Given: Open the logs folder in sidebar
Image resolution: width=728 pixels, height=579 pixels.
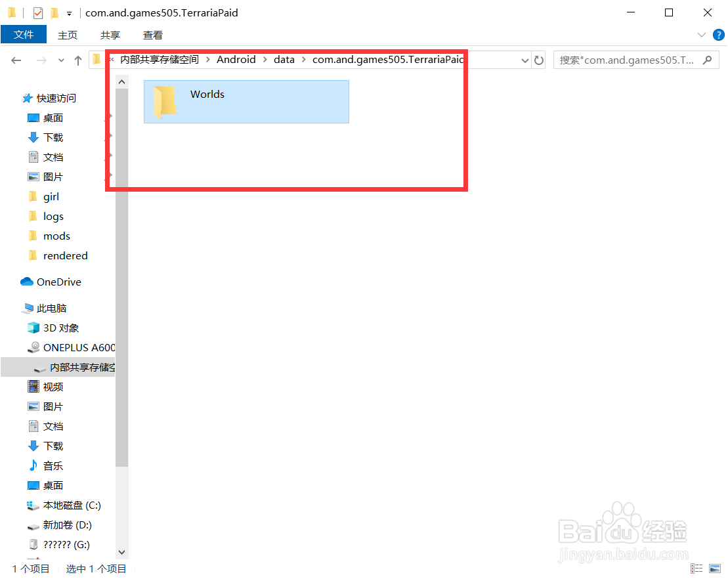Looking at the screenshot, I should 46,217.
